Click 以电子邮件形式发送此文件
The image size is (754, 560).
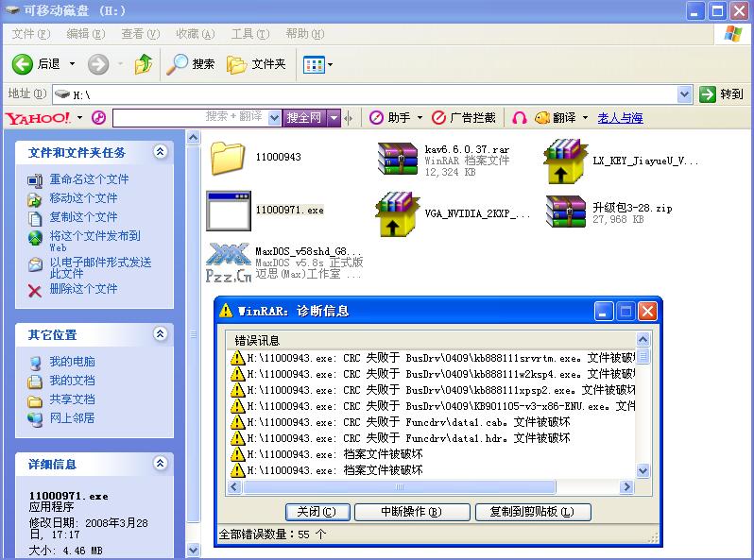(x=100, y=268)
